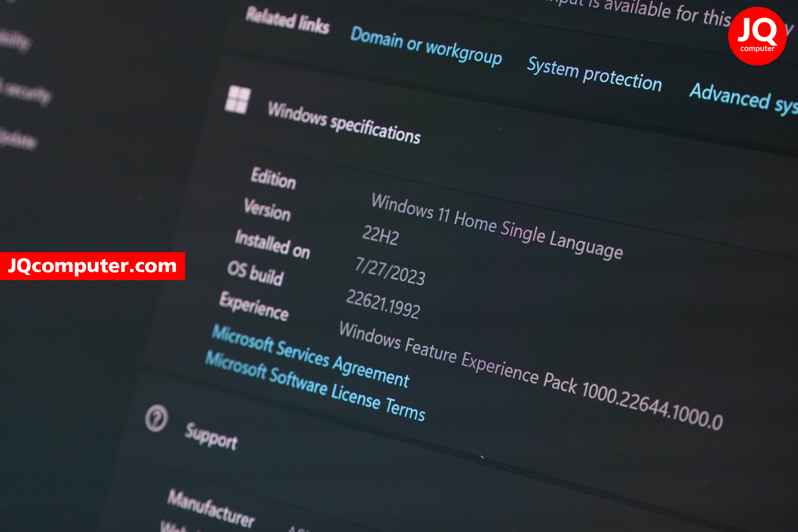798x532 pixels.
Task: Select the OS build value 22621.1992
Action: point(383,304)
